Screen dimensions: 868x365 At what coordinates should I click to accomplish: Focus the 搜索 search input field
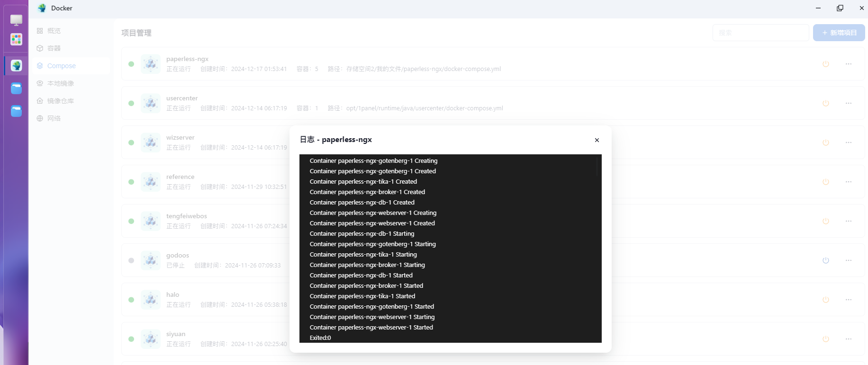(761, 33)
